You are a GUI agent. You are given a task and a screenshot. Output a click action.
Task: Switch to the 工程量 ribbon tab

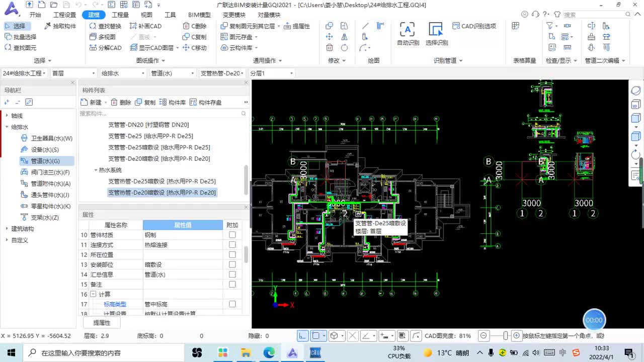[x=120, y=15]
